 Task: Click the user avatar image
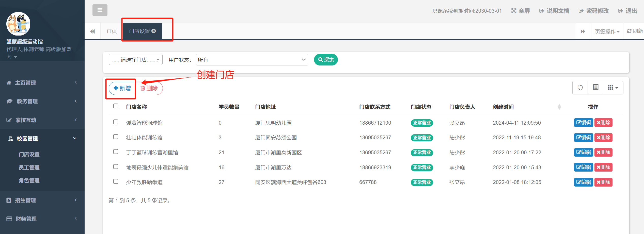(x=18, y=24)
